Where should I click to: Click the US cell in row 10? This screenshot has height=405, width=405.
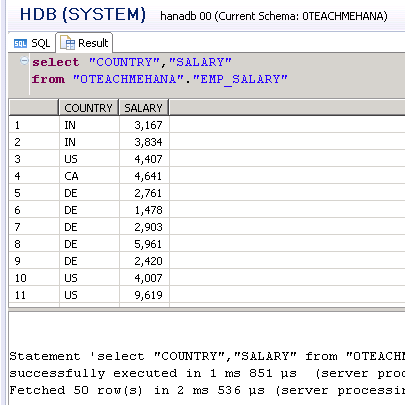click(89, 278)
